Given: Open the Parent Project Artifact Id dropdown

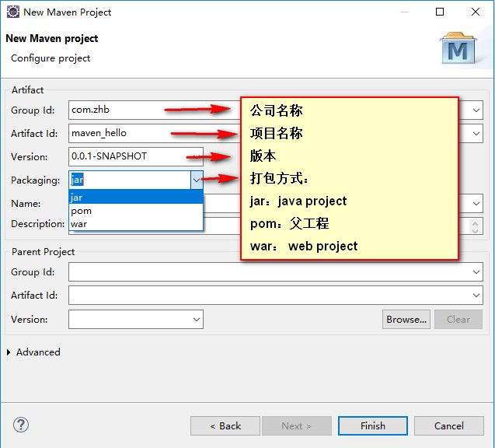Looking at the screenshot, I should [x=476, y=295].
